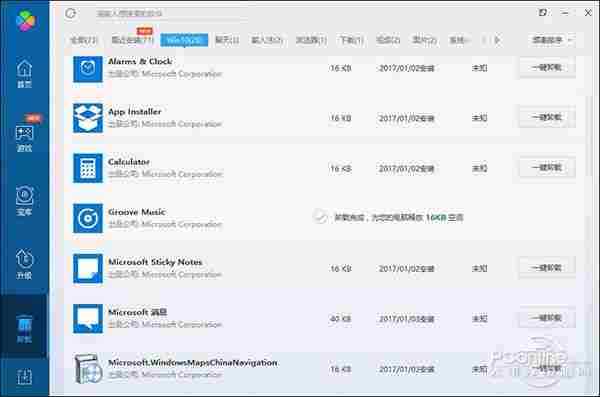Screen dimensions: 600x397
Task: Select the App Installer name text
Action: 135,112
